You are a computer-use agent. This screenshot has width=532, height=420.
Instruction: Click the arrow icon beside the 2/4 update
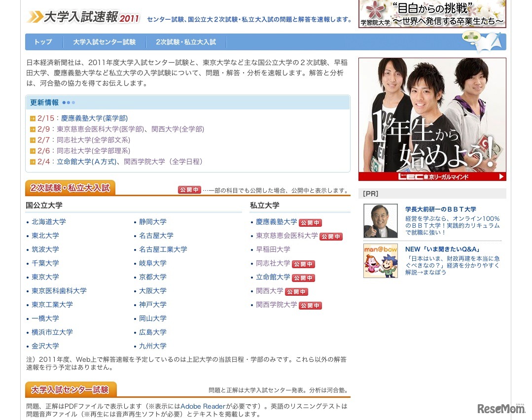pos(33,162)
